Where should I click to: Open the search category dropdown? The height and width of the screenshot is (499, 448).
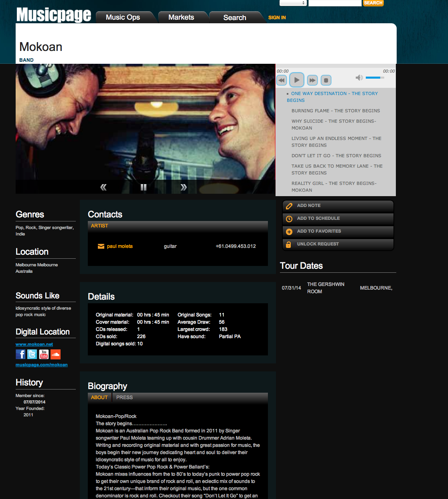click(x=293, y=3)
